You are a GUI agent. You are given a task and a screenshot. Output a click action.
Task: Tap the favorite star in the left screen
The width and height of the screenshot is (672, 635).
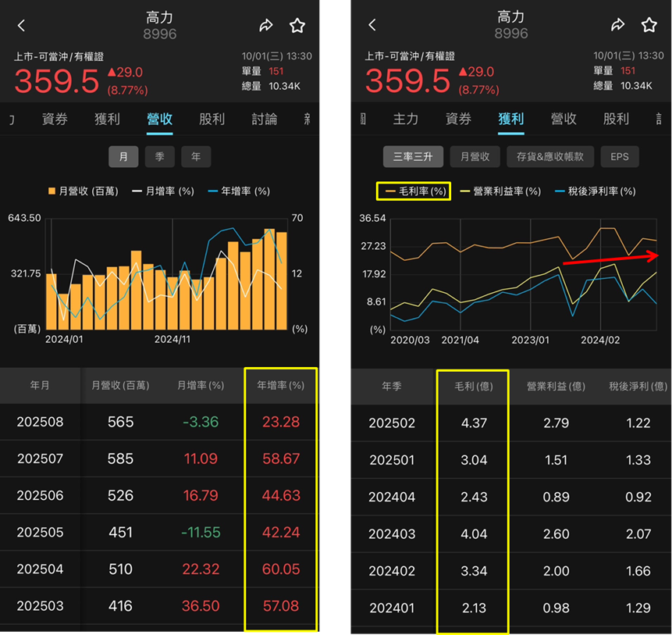pos(297,26)
